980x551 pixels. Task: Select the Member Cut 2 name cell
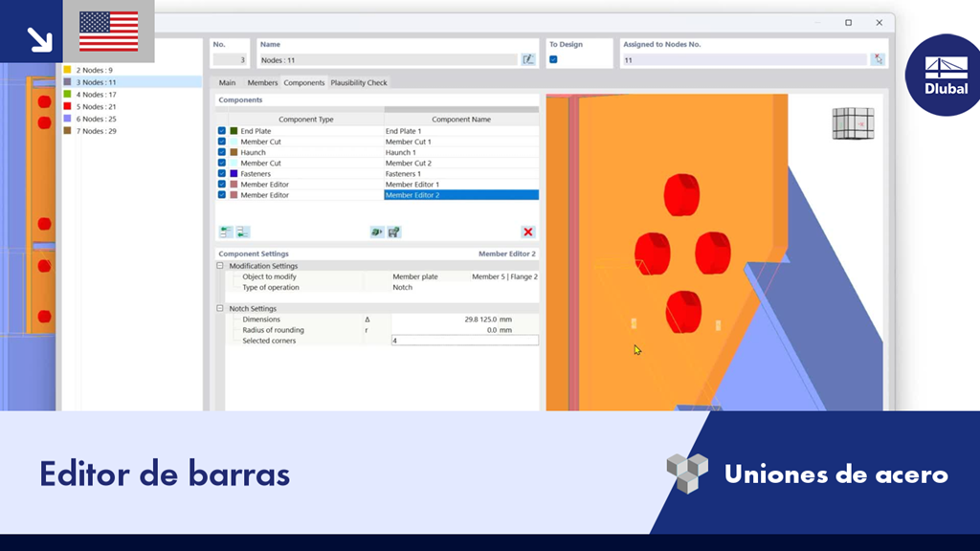tap(461, 163)
